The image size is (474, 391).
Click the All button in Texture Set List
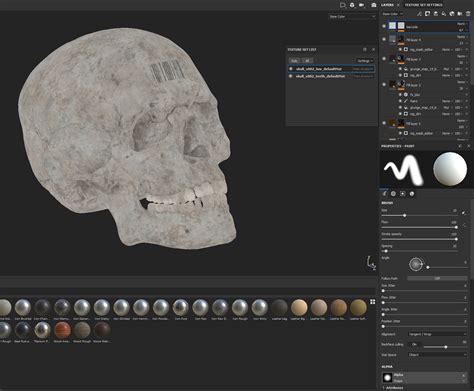coord(307,61)
